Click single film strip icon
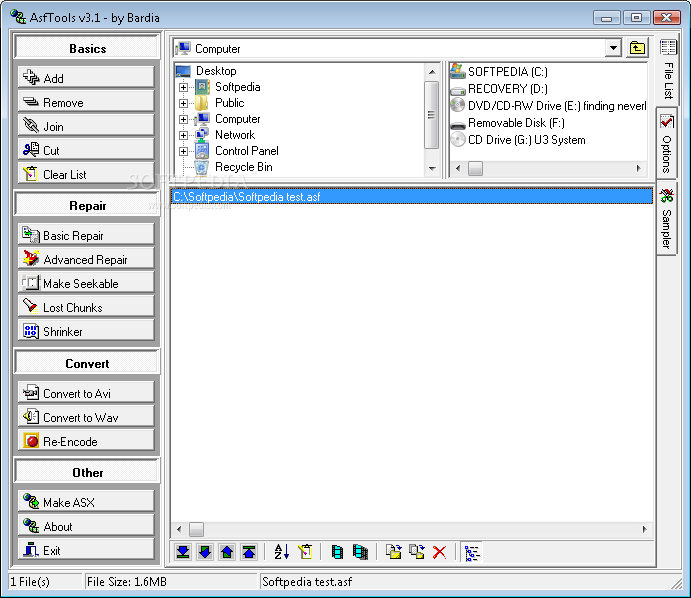This screenshot has height=598, width=691. tap(337, 552)
